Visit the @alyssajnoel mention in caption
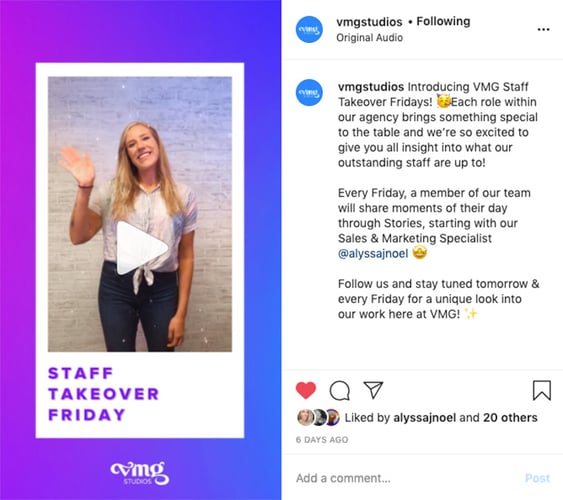 tap(373, 254)
